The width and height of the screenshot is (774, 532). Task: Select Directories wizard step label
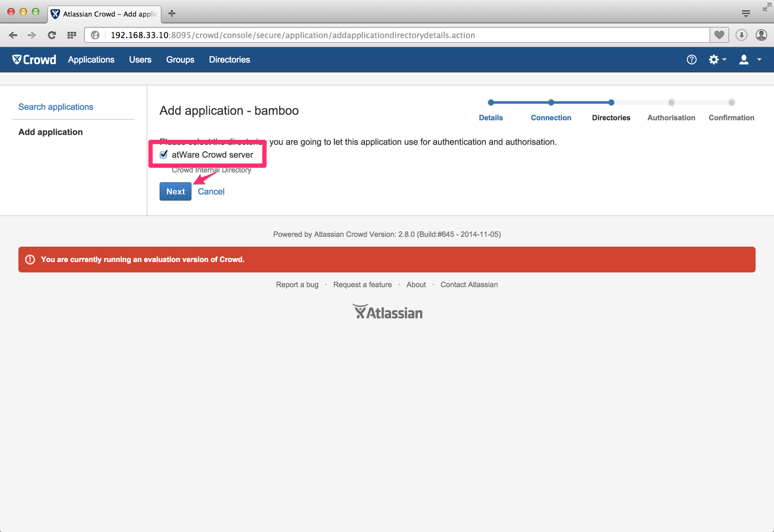point(611,118)
